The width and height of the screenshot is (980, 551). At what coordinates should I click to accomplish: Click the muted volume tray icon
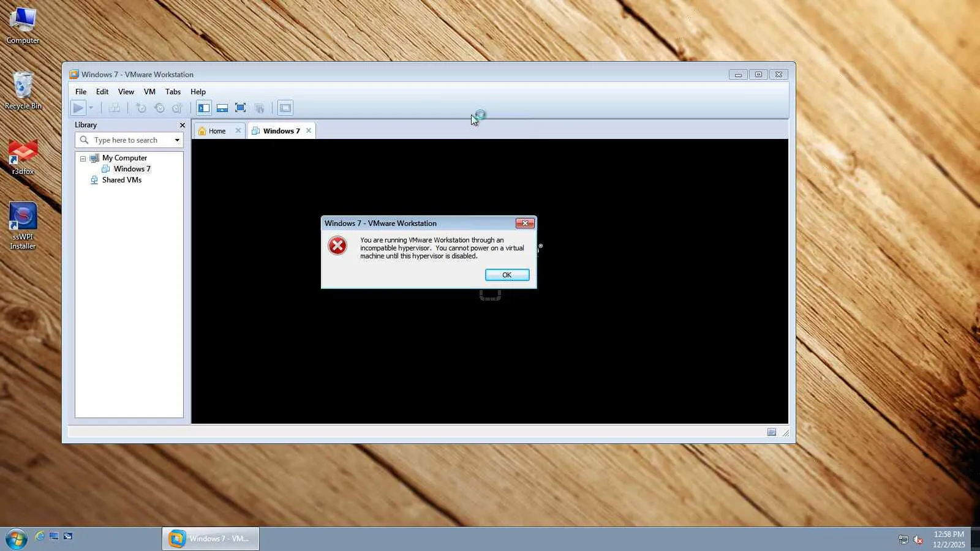pos(918,539)
